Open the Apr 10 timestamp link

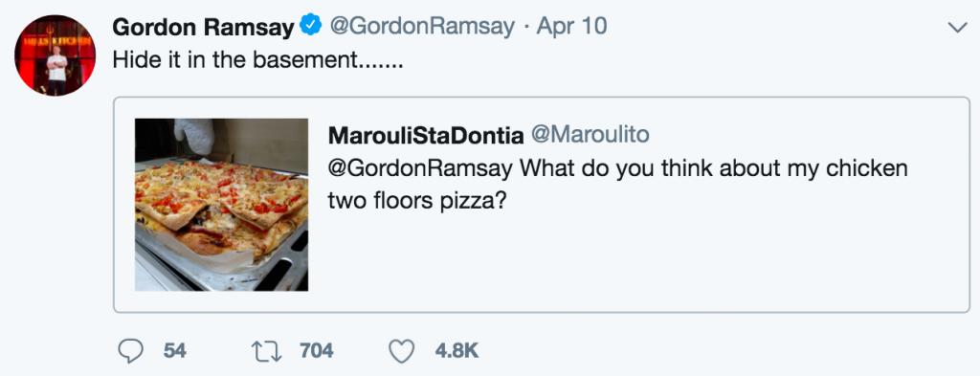pos(572,27)
